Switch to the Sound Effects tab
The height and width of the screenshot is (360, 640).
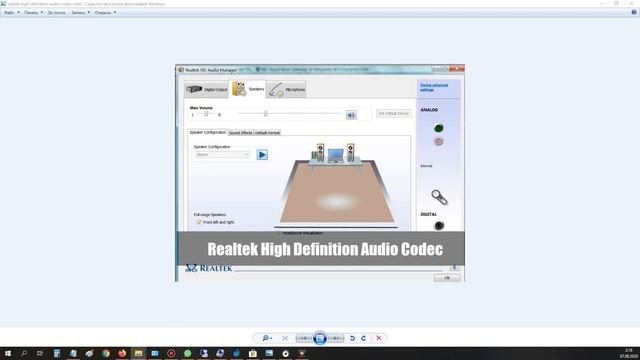(x=240, y=133)
